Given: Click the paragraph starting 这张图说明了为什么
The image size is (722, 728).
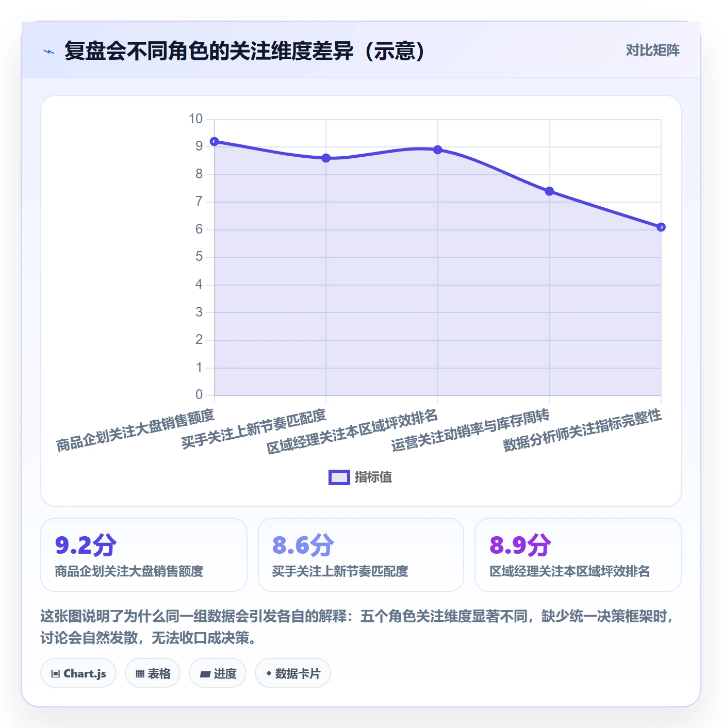Looking at the screenshot, I should pos(357,627).
